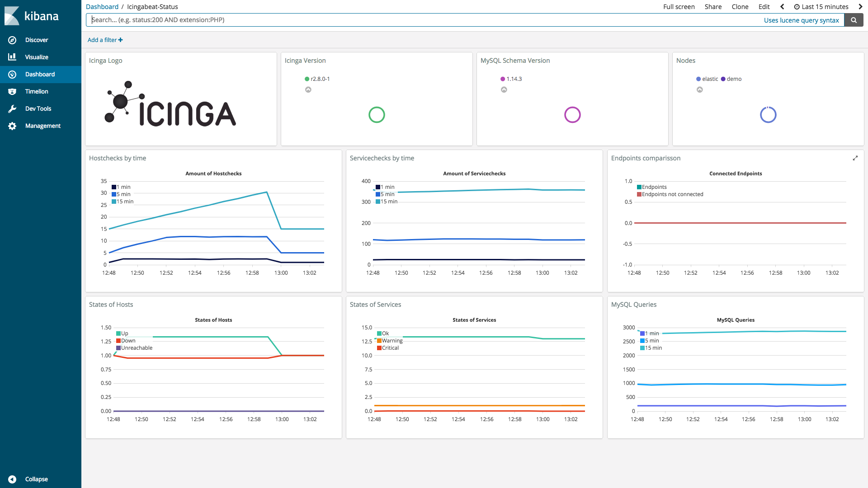Image resolution: width=868 pixels, height=488 pixels.
Task: Toggle Critical series in States of Services
Action: 388,348
